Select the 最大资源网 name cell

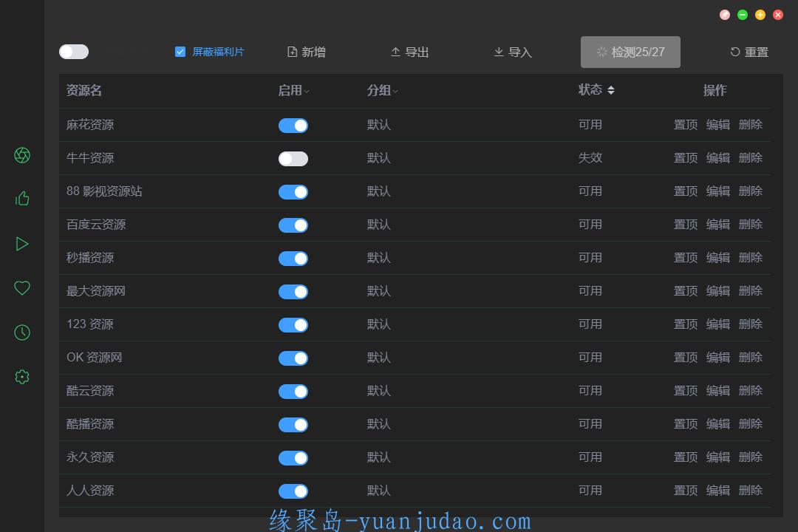coord(96,290)
